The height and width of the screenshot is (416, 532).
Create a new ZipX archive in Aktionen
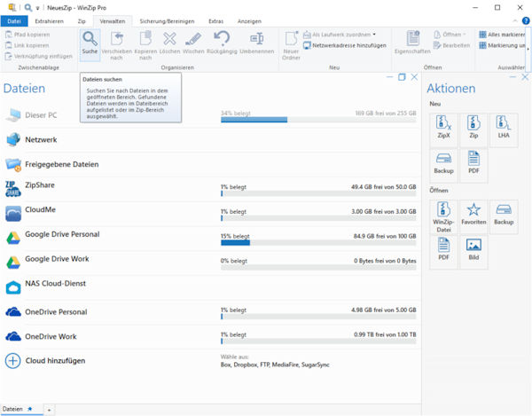coord(444,129)
